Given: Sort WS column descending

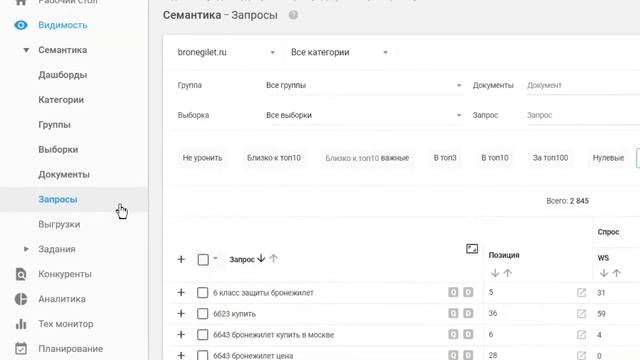Looking at the screenshot, I should coord(604,273).
